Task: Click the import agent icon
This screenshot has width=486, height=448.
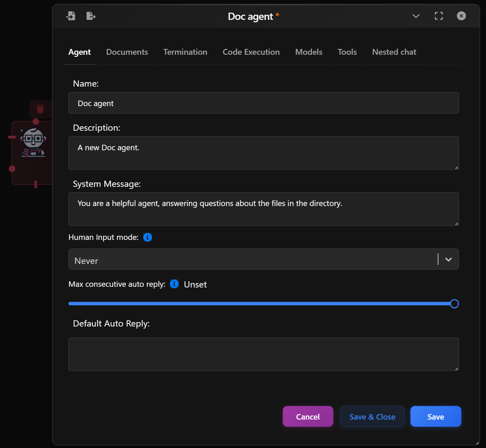Action: point(71,16)
